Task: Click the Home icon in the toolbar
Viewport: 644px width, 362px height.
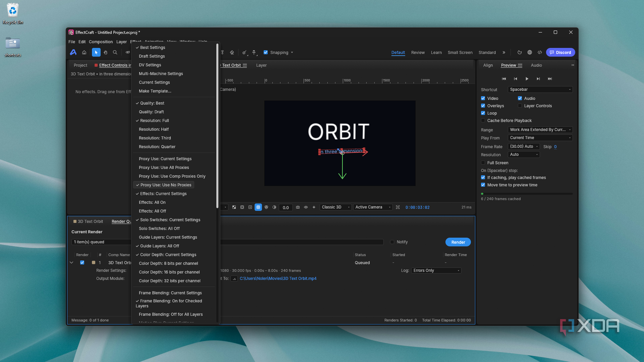Action: click(84, 52)
